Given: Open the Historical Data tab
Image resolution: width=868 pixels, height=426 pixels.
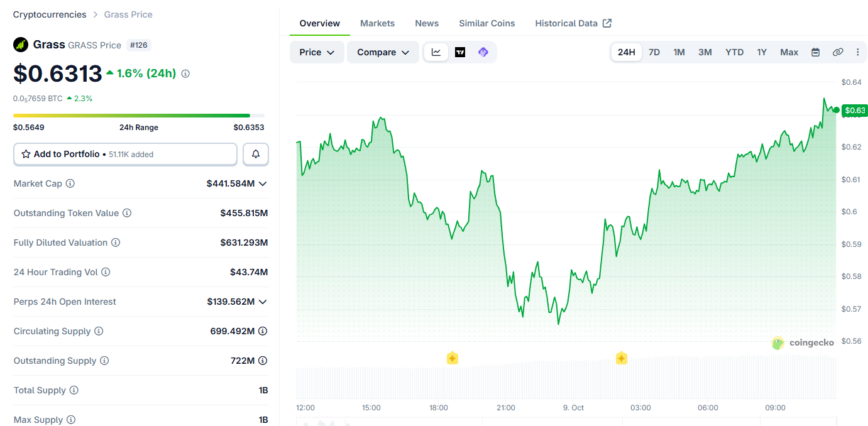Looking at the screenshot, I should tap(573, 23).
